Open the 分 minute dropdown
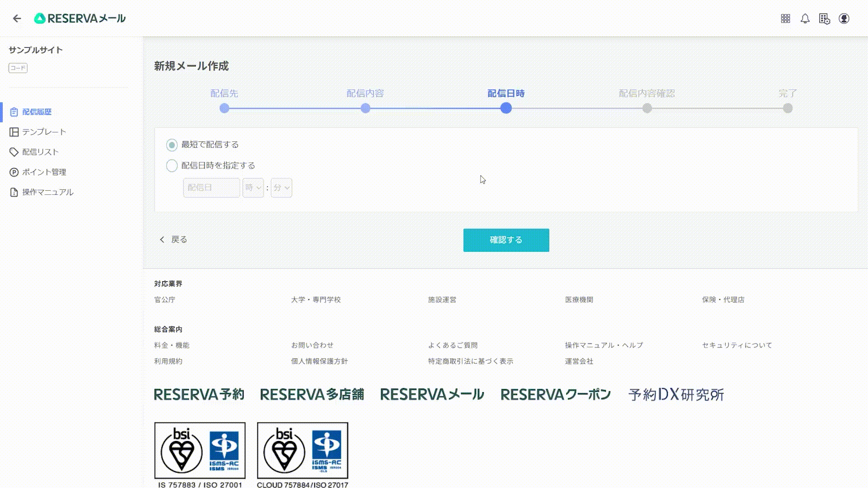This screenshot has height=488, width=868. 281,188
